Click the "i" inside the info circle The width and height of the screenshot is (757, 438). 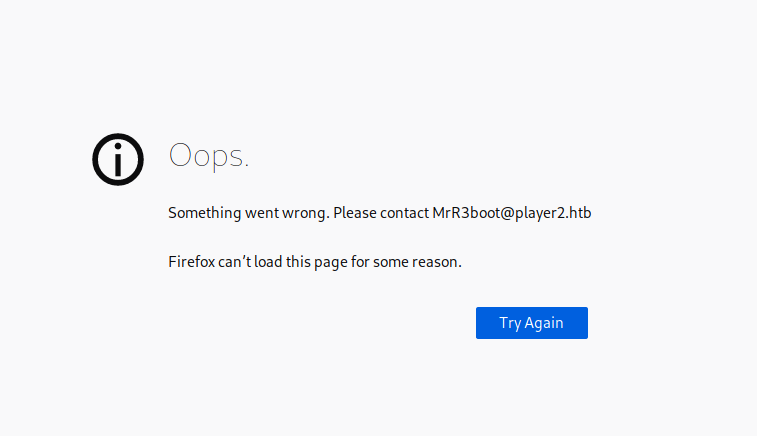[118, 159]
